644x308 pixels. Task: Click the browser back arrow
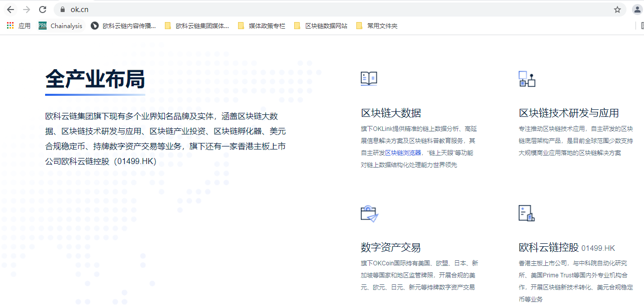(11, 10)
